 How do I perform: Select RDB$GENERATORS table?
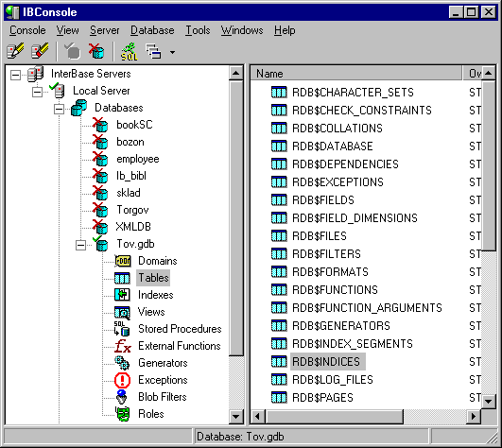341,326
